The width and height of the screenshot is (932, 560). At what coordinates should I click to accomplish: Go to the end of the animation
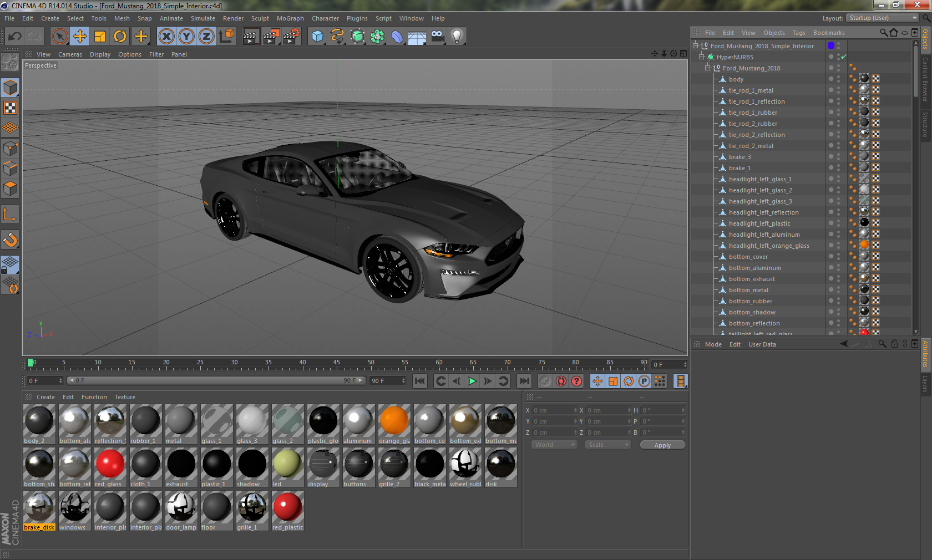point(524,381)
